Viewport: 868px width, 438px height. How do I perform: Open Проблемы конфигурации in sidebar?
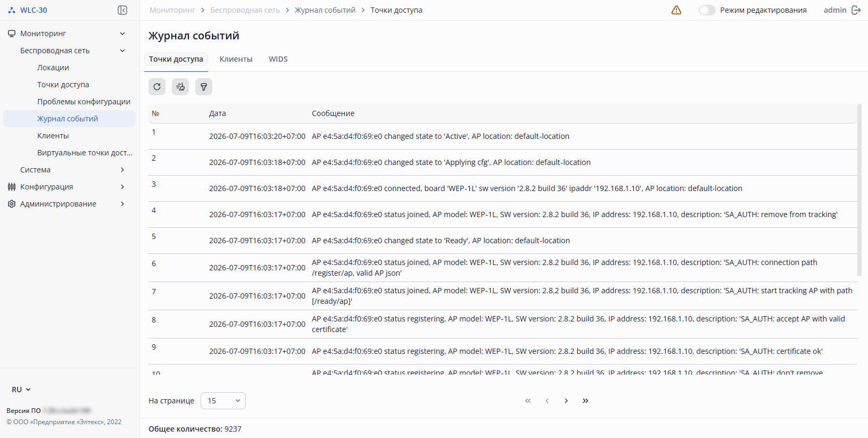pos(84,102)
